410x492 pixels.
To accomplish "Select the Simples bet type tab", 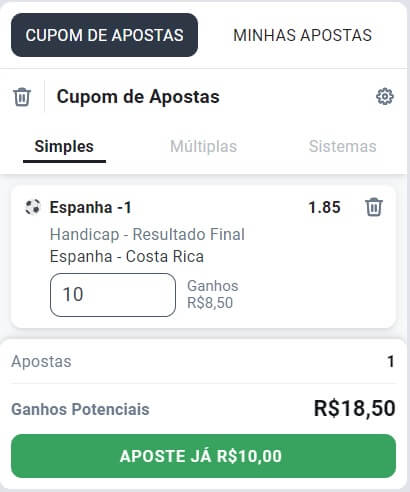I will 64,147.
